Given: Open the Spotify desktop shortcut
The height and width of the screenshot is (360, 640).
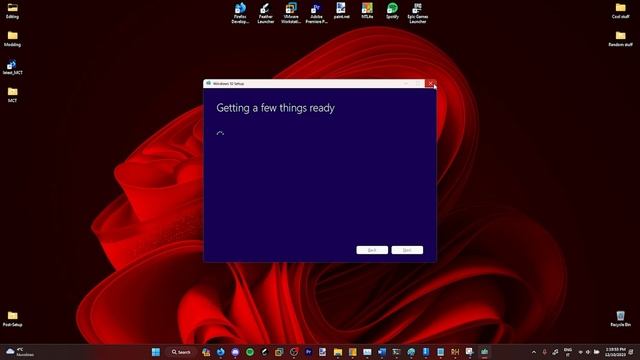Looking at the screenshot, I should pyautogui.click(x=392, y=11).
